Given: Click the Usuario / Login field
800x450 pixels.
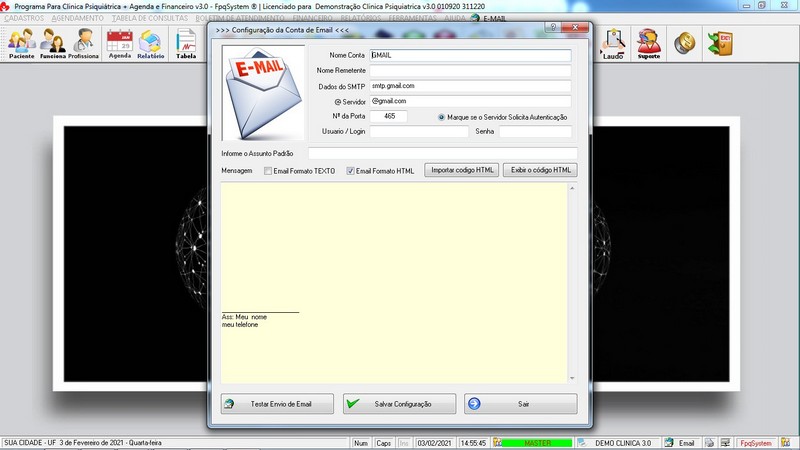Looking at the screenshot, I should [x=419, y=132].
